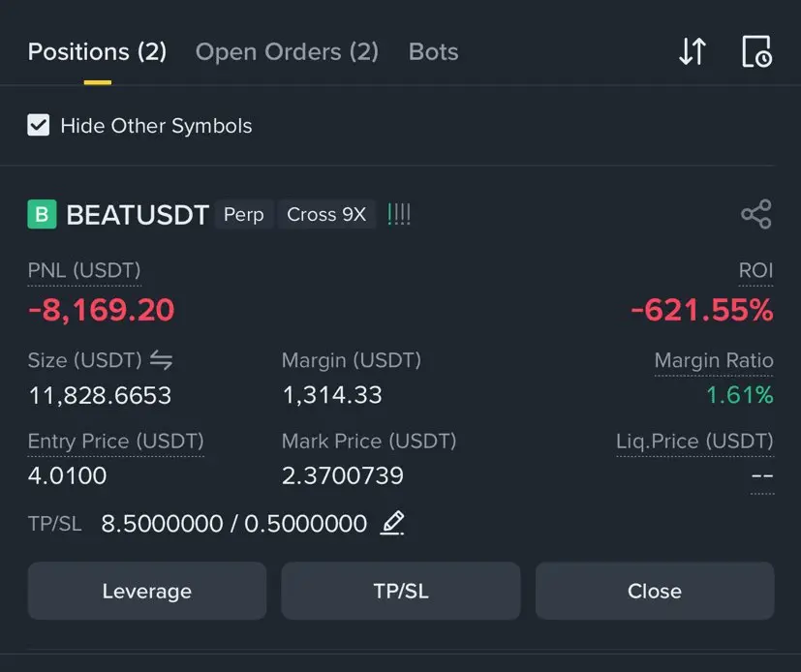Tap the Leverage button
Screen dimensions: 801x672
147,591
